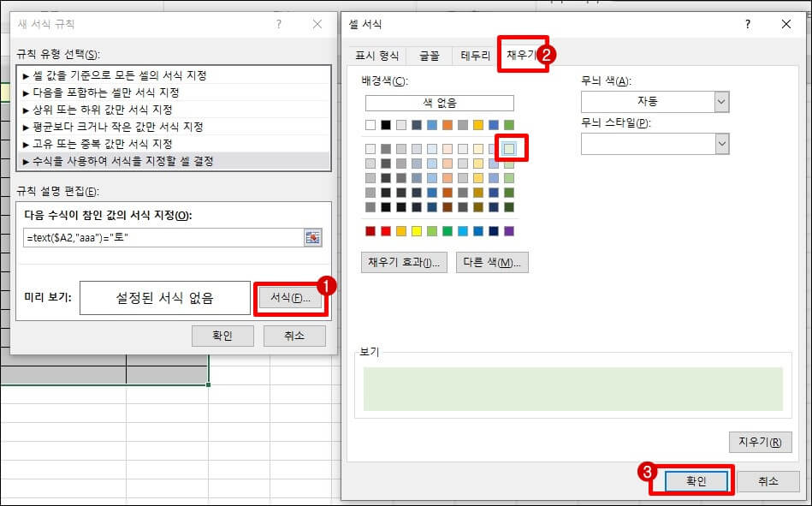812x506 pixels.
Task: Switch to the 채우기 tab
Action: click(x=521, y=55)
